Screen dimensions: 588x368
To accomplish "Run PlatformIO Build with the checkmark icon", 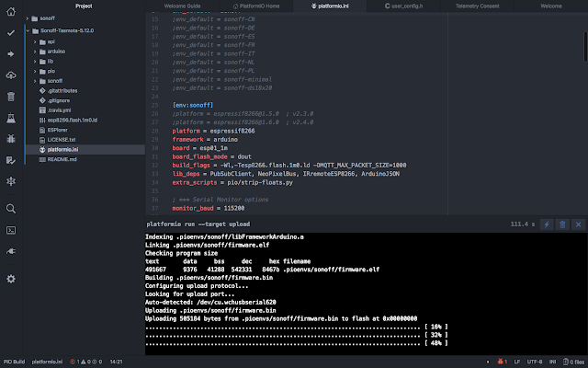I will [x=11, y=33].
